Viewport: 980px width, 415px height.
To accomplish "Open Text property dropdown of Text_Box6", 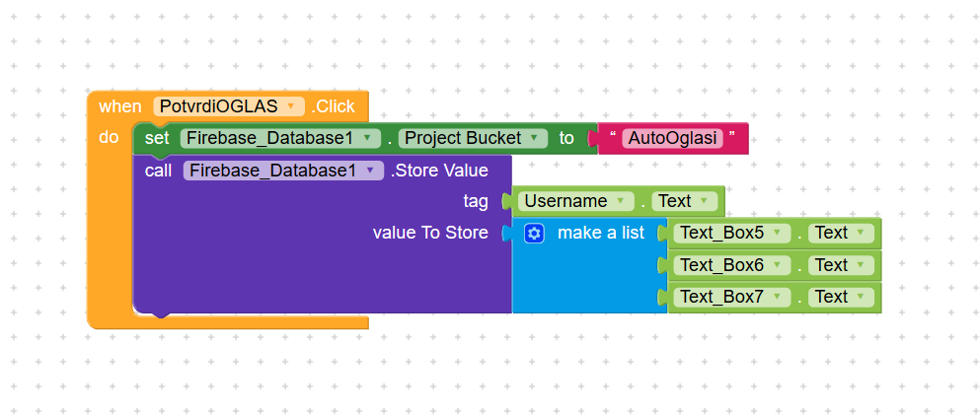I will [x=862, y=265].
